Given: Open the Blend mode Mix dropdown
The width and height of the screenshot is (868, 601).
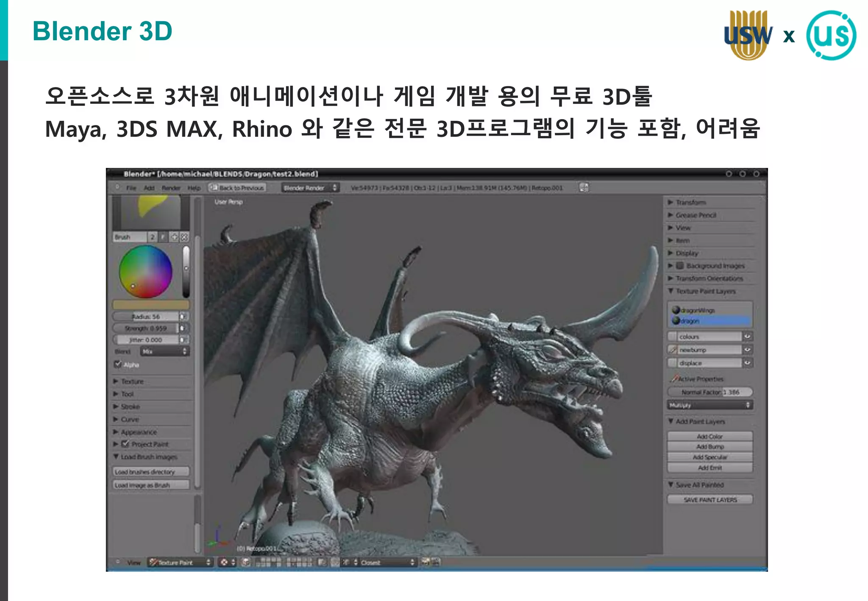Looking at the screenshot, I should coord(164,351).
